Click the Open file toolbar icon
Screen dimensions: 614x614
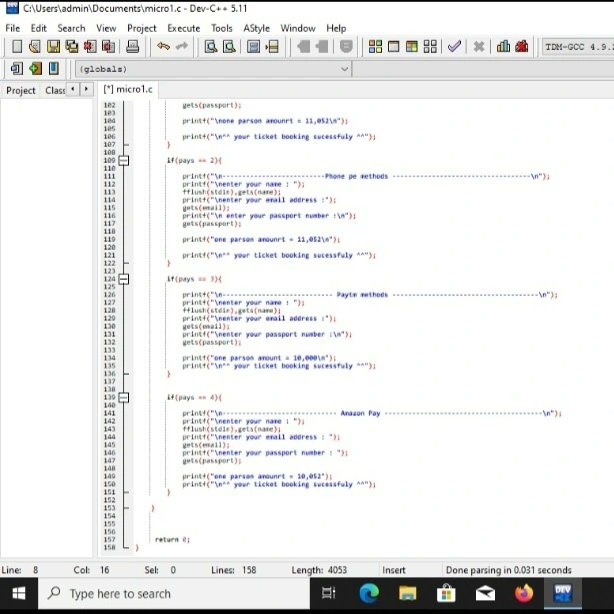[x=34, y=47]
